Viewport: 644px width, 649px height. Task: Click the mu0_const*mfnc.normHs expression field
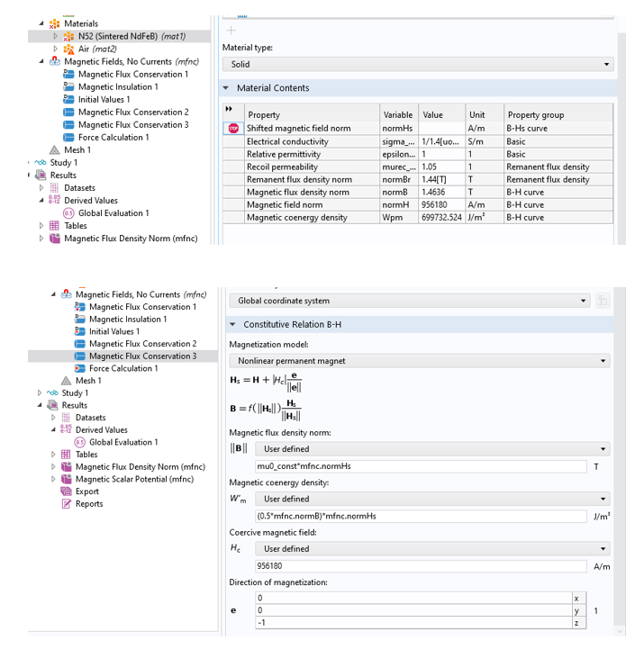420,466
